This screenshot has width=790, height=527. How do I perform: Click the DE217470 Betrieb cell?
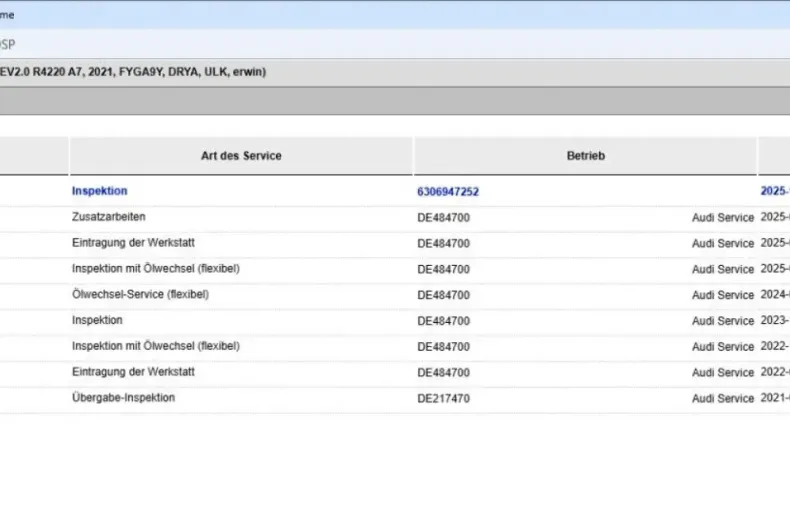coord(443,398)
